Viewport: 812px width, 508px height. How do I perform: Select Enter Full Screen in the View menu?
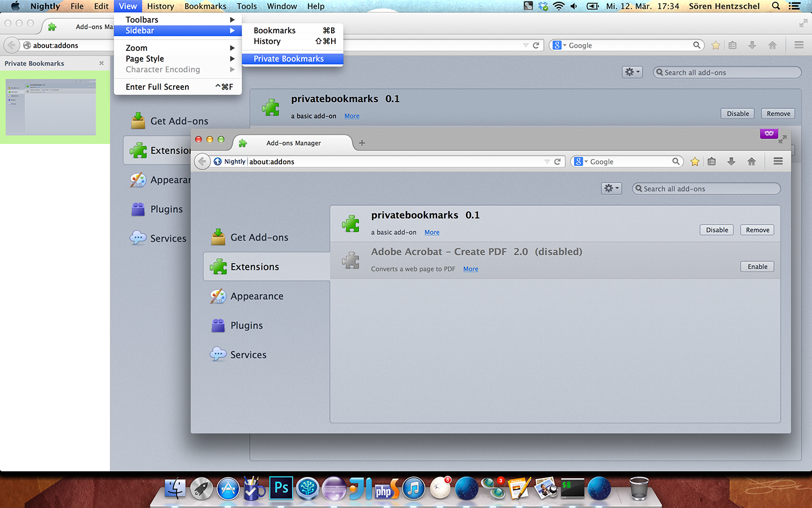(x=178, y=87)
